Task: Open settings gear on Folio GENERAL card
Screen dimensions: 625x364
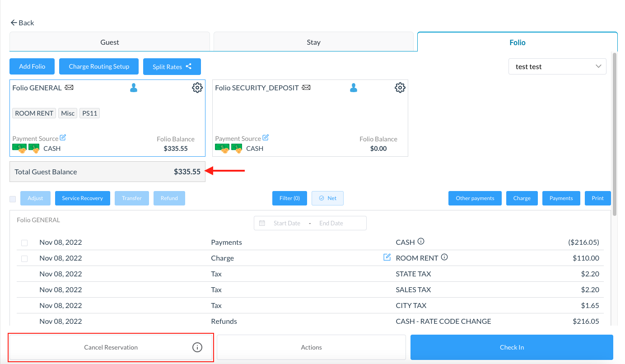Action: [x=197, y=88]
